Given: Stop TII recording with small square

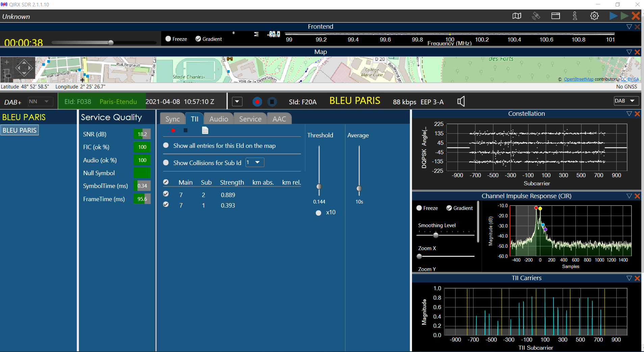Looking at the screenshot, I should tap(185, 130).
